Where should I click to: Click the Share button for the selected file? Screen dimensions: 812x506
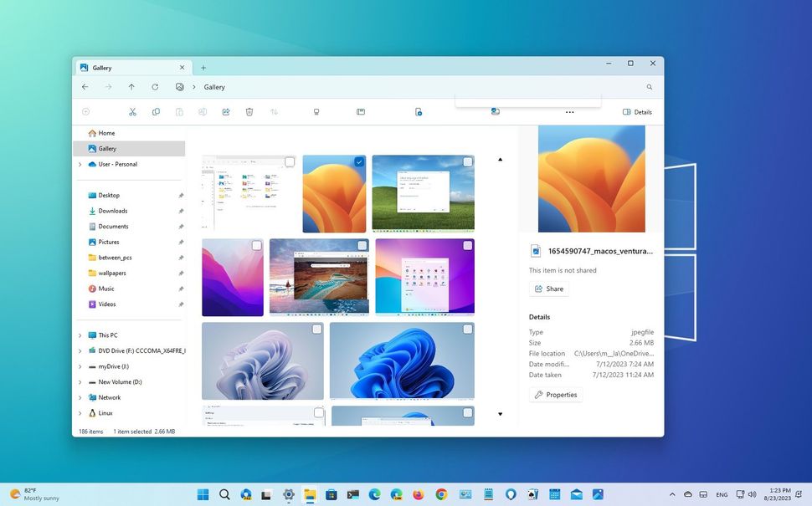point(549,288)
